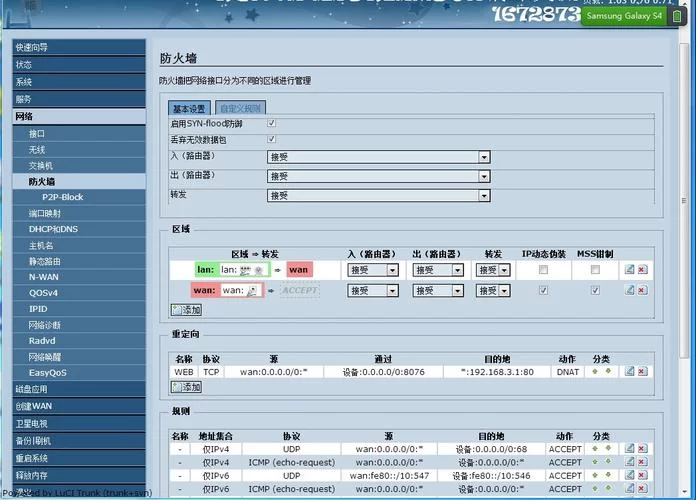Open the N-WAN page
Screen dimensions: 696x500
pyautogui.click(x=79, y=277)
